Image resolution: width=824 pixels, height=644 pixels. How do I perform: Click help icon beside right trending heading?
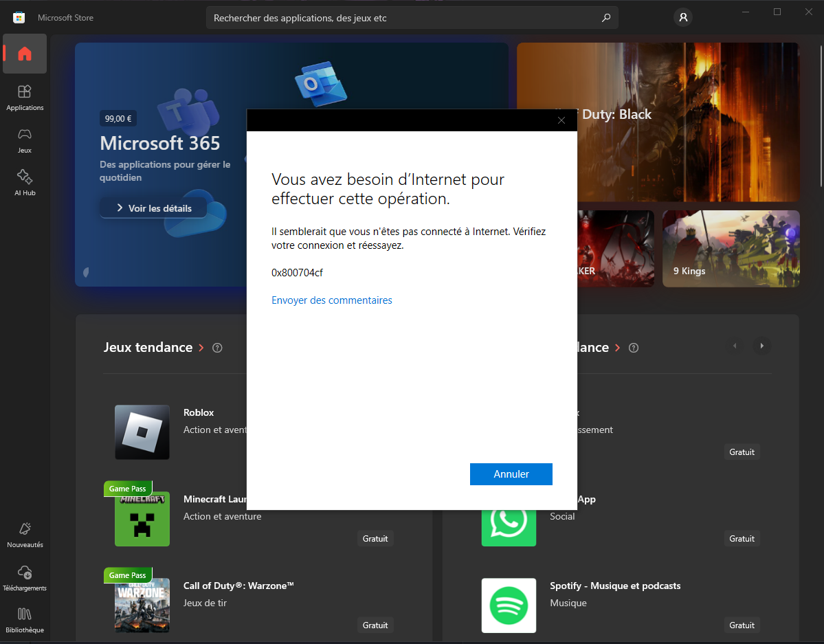point(633,348)
